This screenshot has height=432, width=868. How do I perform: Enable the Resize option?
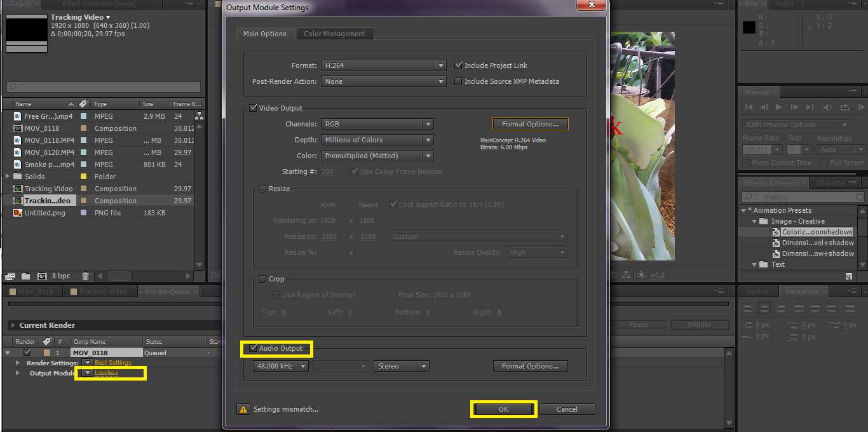pos(262,188)
